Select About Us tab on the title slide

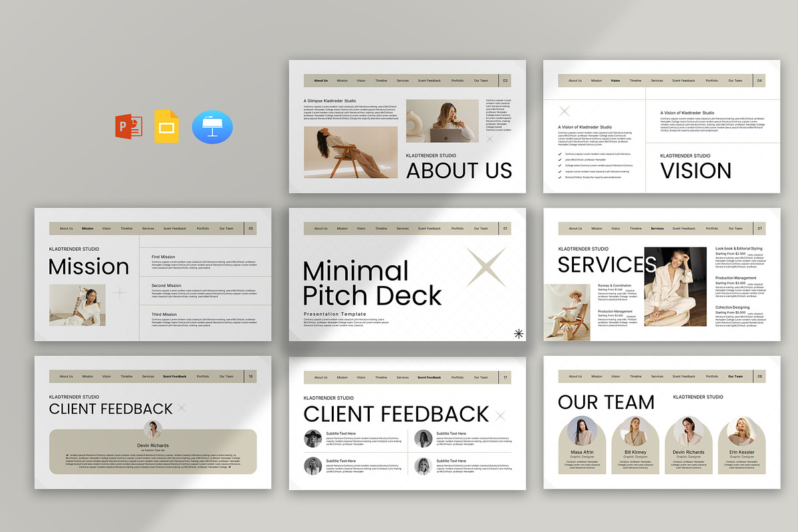pyautogui.click(x=321, y=229)
